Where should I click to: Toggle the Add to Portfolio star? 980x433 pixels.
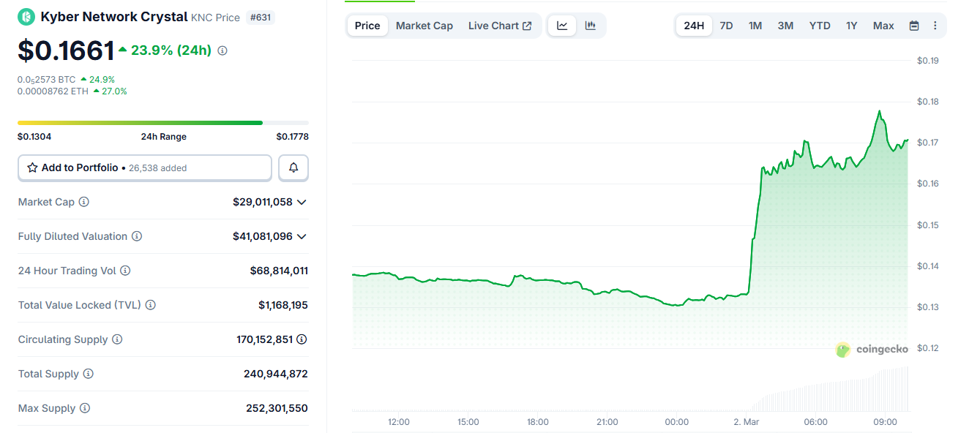tap(31, 167)
